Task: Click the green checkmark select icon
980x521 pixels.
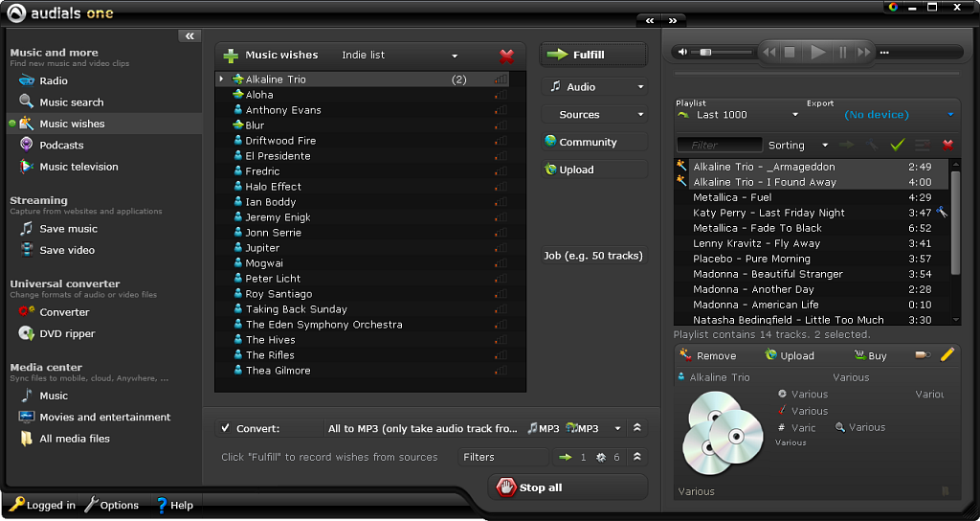Action: point(898,146)
